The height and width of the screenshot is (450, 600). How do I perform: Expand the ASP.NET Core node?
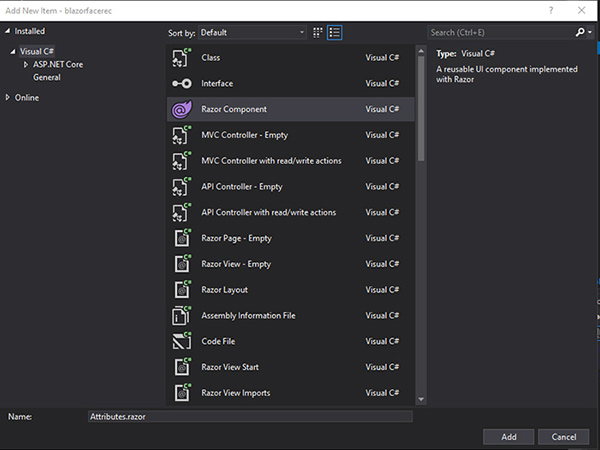coord(26,65)
